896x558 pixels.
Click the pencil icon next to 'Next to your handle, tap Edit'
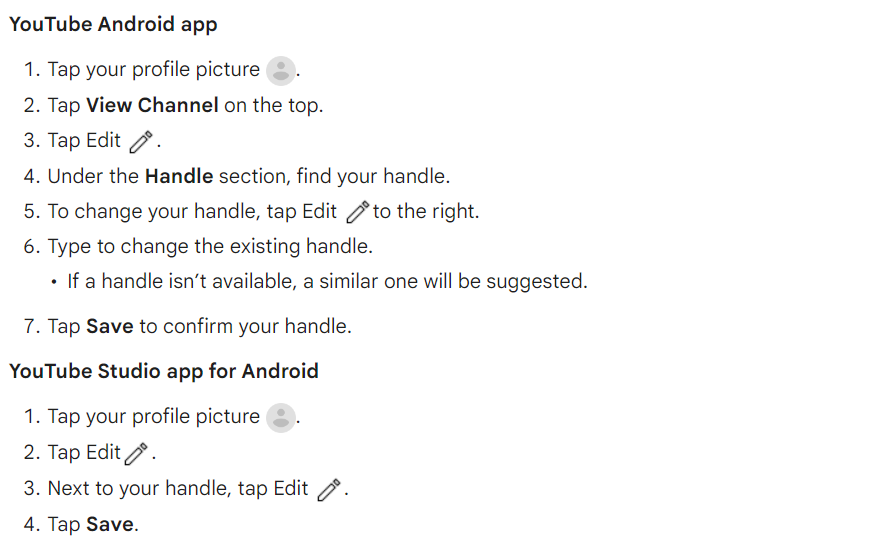pos(329,490)
